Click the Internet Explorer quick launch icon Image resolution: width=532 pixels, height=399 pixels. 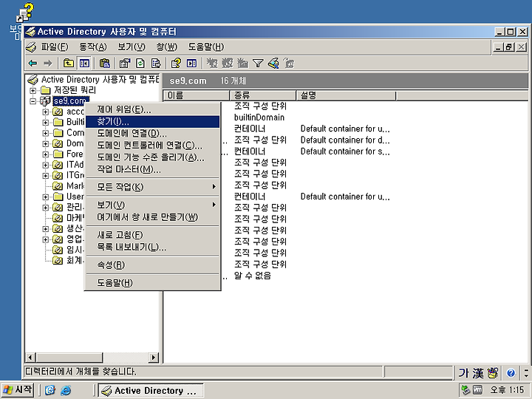tap(66, 390)
